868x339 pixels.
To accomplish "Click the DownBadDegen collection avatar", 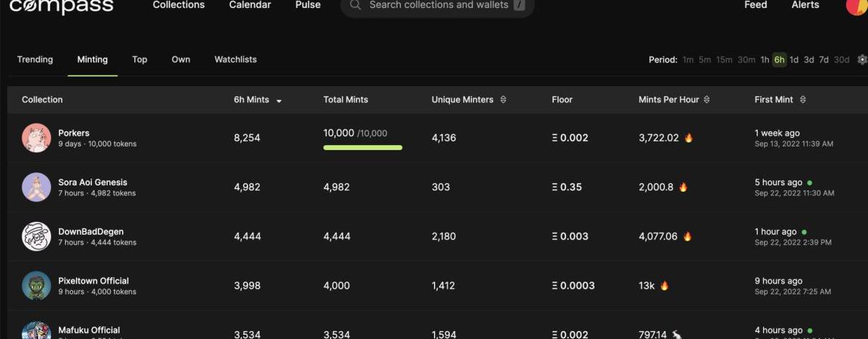I will 36,236.
